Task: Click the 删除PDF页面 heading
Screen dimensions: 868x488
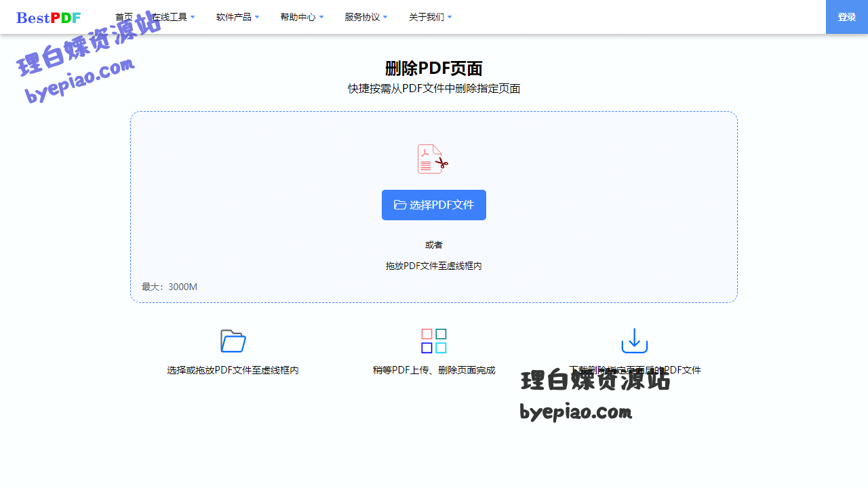Action: [434, 68]
